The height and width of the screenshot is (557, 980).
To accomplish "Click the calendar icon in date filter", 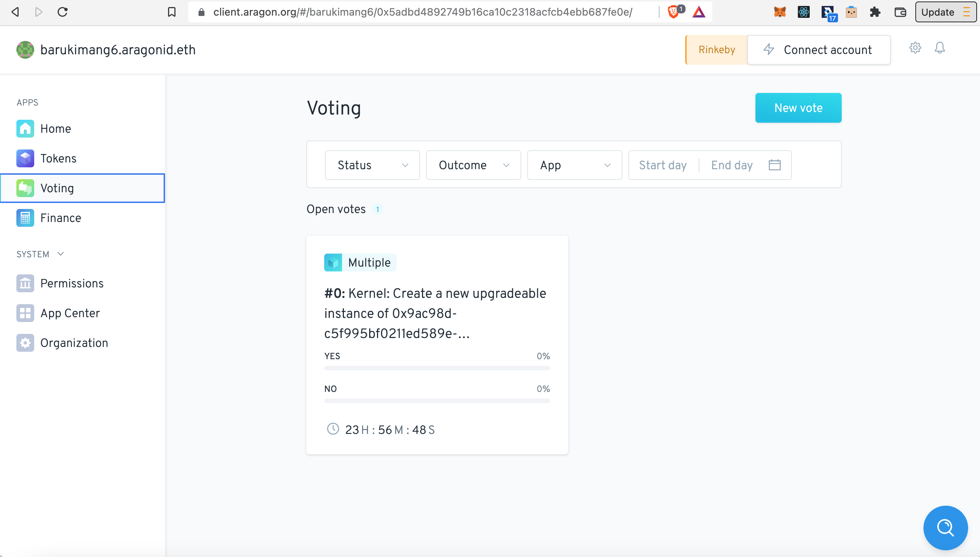I will 774,165.
